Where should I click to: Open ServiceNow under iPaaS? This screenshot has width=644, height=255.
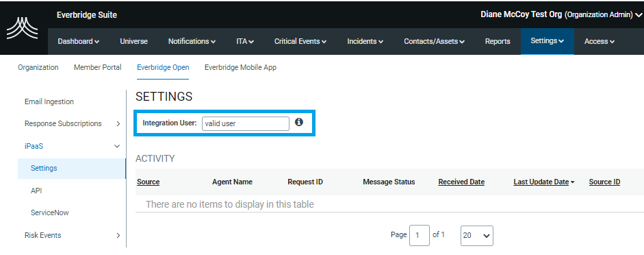tap(50, 212)
